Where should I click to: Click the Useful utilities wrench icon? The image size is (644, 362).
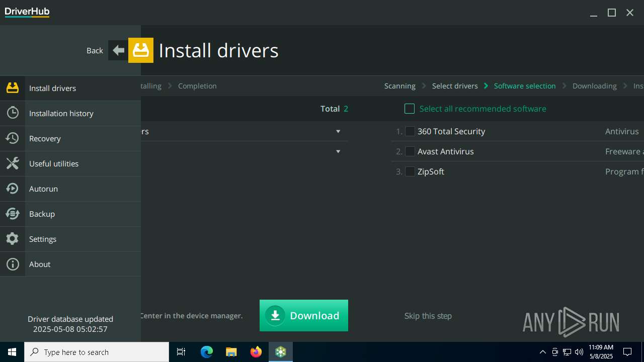tap(13, 163)
